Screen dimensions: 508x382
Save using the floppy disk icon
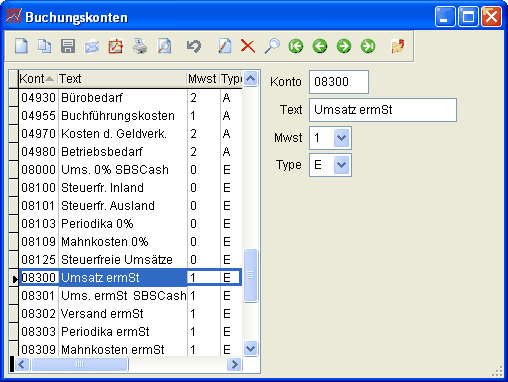(x=68, y=46)
